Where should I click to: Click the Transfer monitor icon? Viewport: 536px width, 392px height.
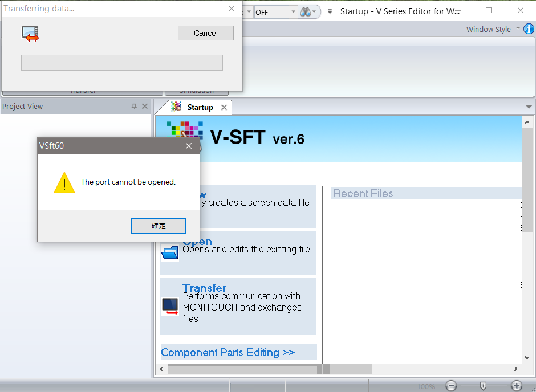point(170,306)
